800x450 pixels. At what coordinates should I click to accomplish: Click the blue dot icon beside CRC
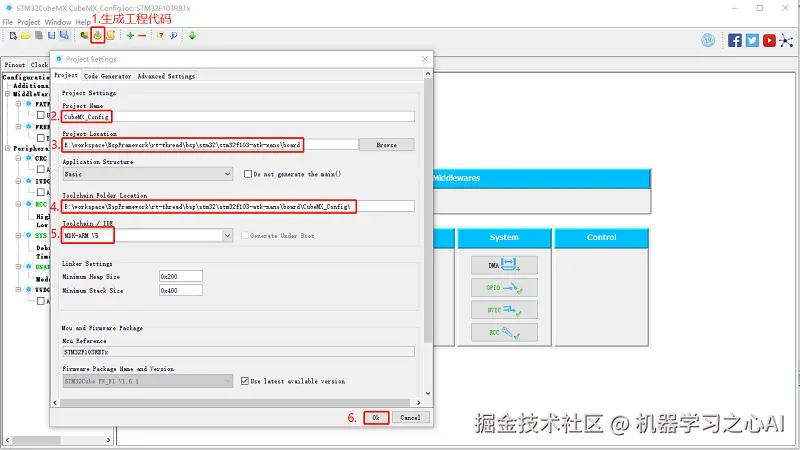click(29, 158)
